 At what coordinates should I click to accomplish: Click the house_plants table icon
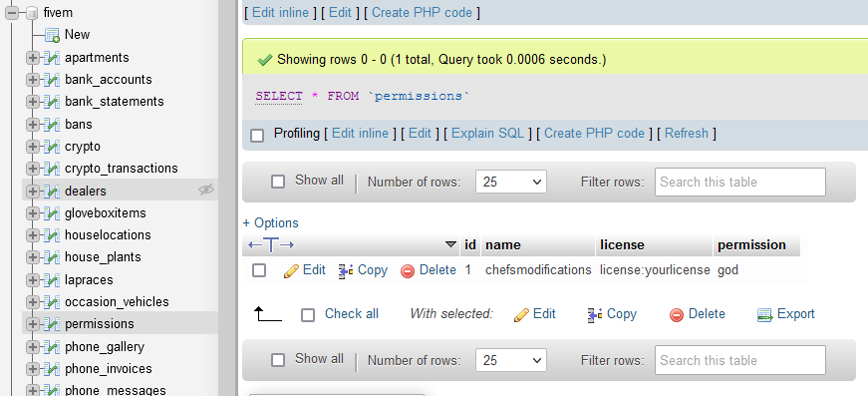(52, 257)
